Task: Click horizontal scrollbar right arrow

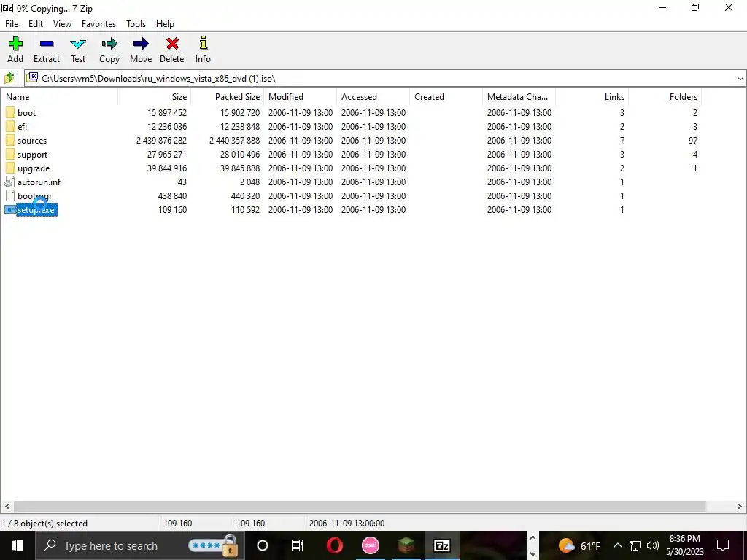Action: (x=740, y=506)
